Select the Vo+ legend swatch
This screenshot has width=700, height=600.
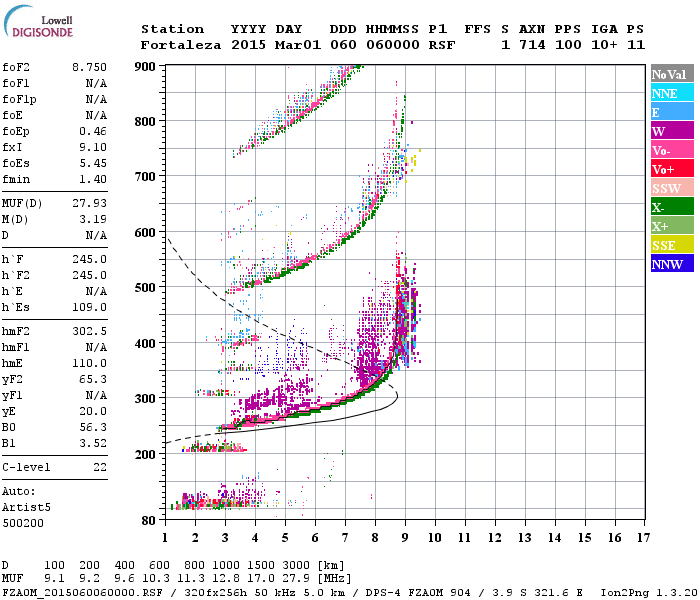[x=672, y=169]
